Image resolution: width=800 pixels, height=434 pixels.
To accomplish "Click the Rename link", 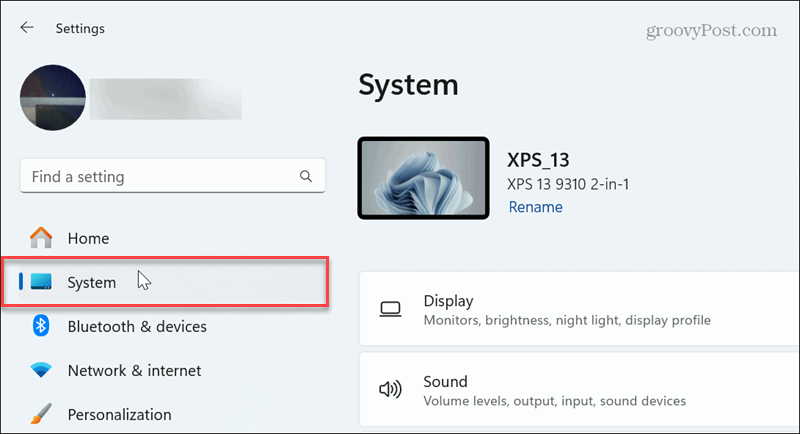I will [536, 207].
